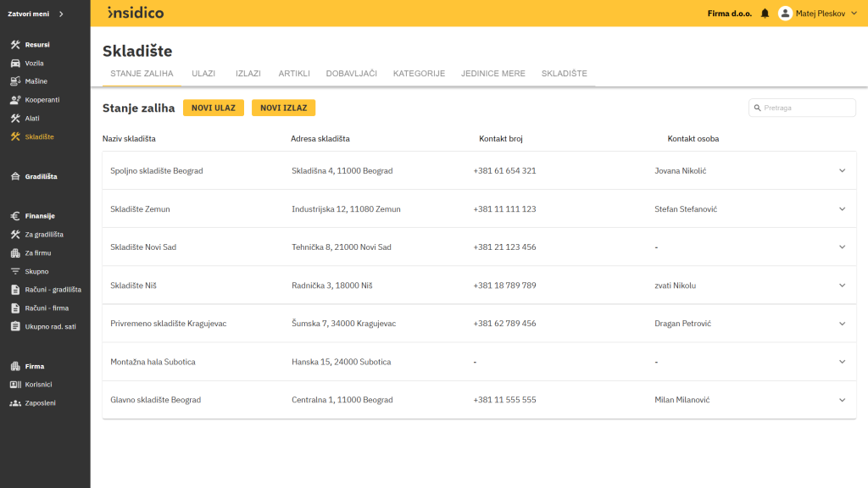The width and height of the screenshot is (868, 488).
Task: Select the Stanje Zaliha tab
Action: [x=142, y=74]
